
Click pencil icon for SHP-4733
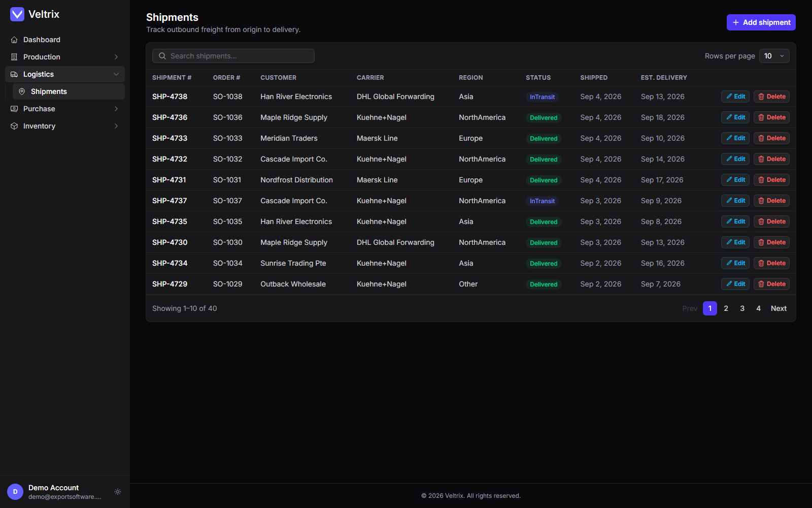point(729,138)
